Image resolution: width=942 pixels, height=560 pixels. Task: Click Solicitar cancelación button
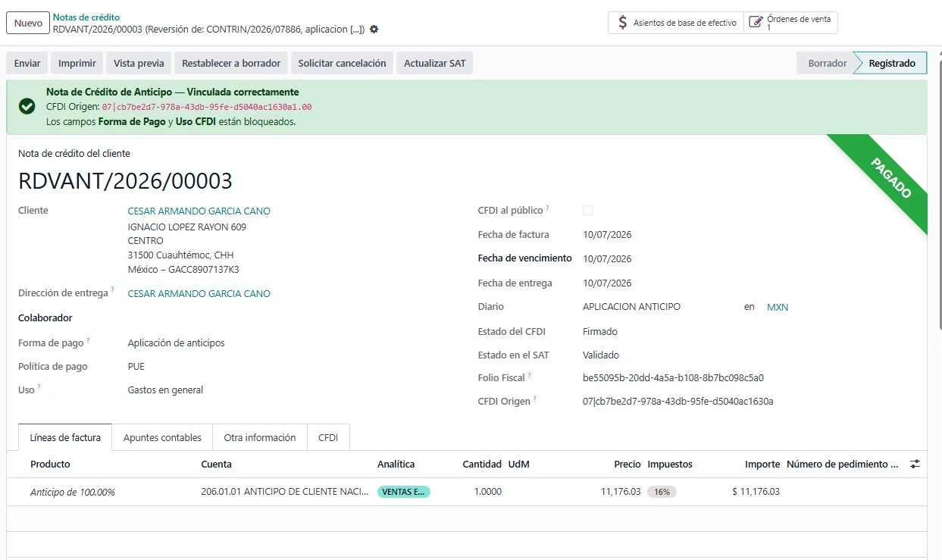[342, 63]
